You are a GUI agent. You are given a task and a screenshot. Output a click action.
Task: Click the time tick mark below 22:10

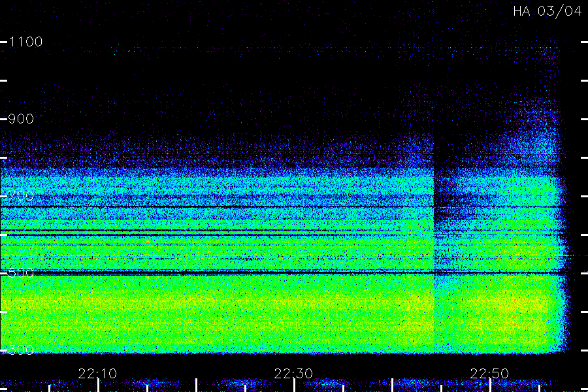[x=98, y=385]
